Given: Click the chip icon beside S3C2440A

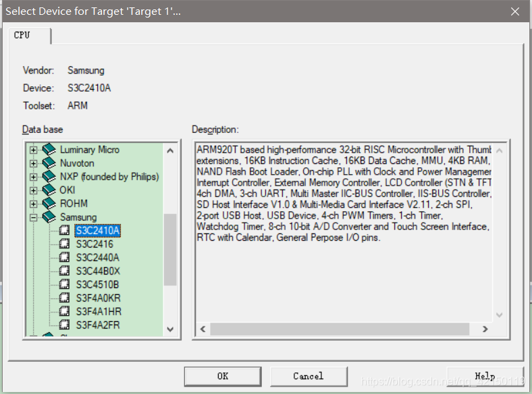Looking at the screenshot, I should pyautogui.click(x=64, y=257).
